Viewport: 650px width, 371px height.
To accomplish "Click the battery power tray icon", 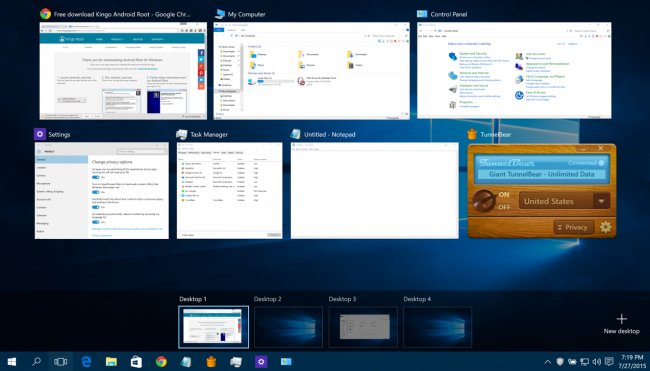I will point(572,362).
